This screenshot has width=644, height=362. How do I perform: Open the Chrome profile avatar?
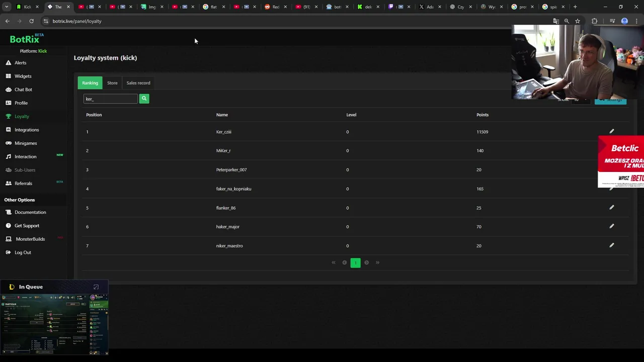click(624, 21)
